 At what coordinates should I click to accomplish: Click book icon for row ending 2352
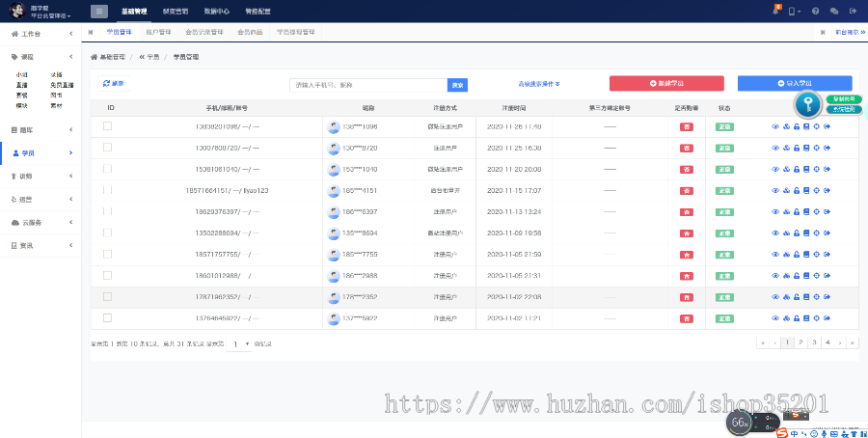pos(806,297)
